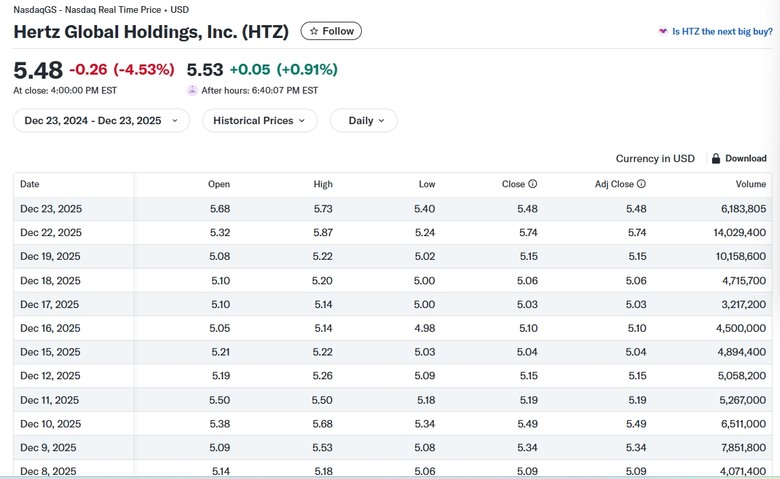Click the Low column header
Screen dimensions: 780x479
[427, 184]
